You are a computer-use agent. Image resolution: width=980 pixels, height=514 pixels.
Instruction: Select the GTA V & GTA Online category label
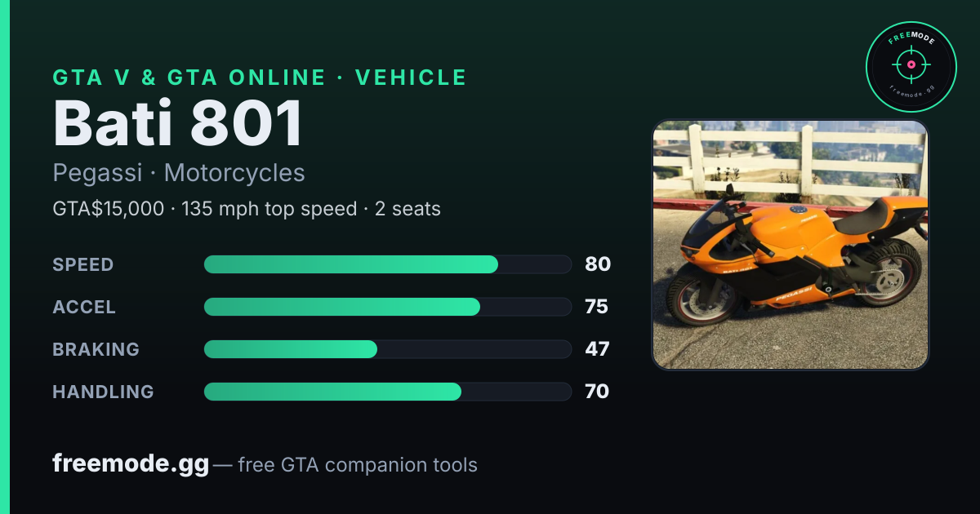tap(260, 78)
